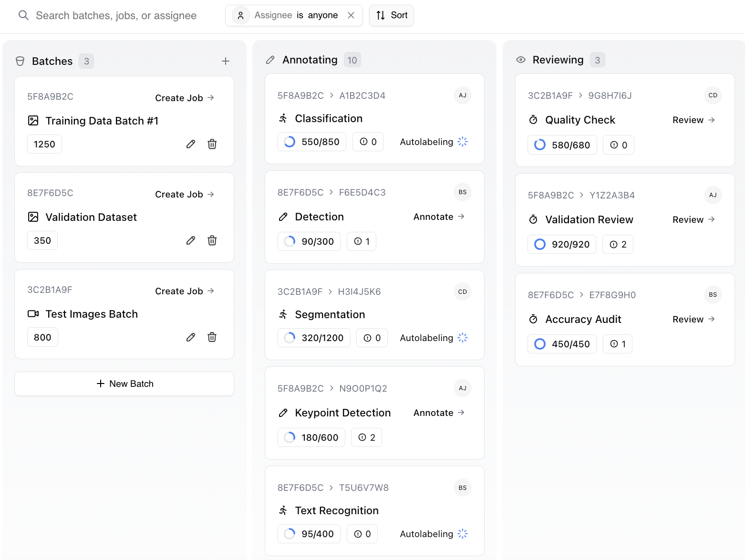Click the Autolabeling spinner on Segmentation job
745x560 pixels.
462,337
